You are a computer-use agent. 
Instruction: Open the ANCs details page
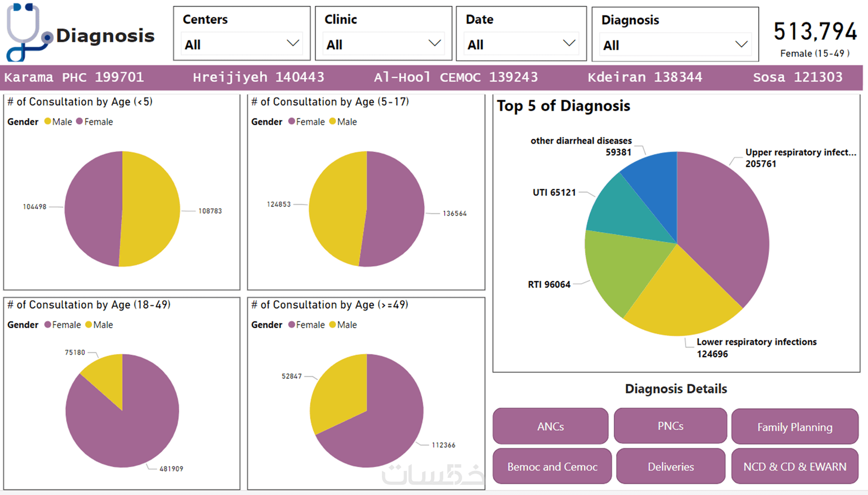coord(550,426)
